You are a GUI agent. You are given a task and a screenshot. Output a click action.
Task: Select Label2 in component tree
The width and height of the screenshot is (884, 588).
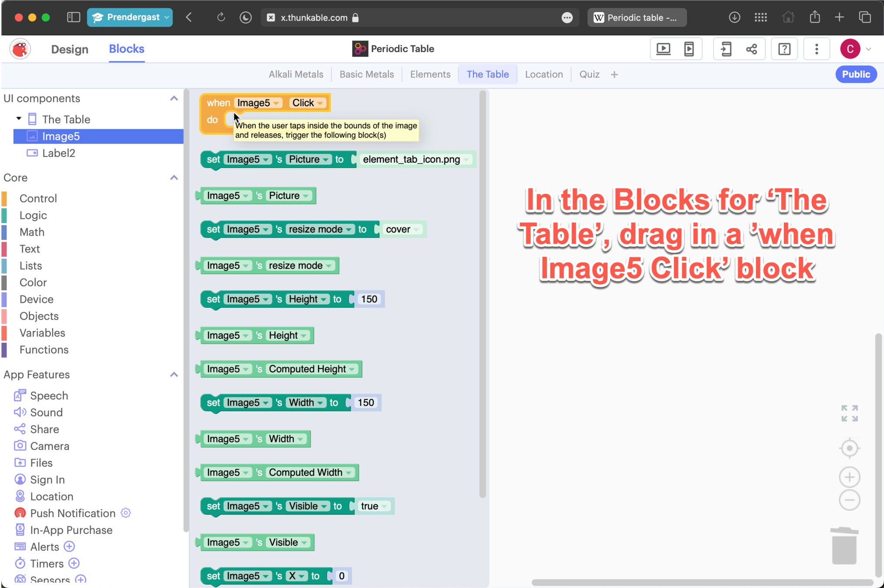pos(58,153)
